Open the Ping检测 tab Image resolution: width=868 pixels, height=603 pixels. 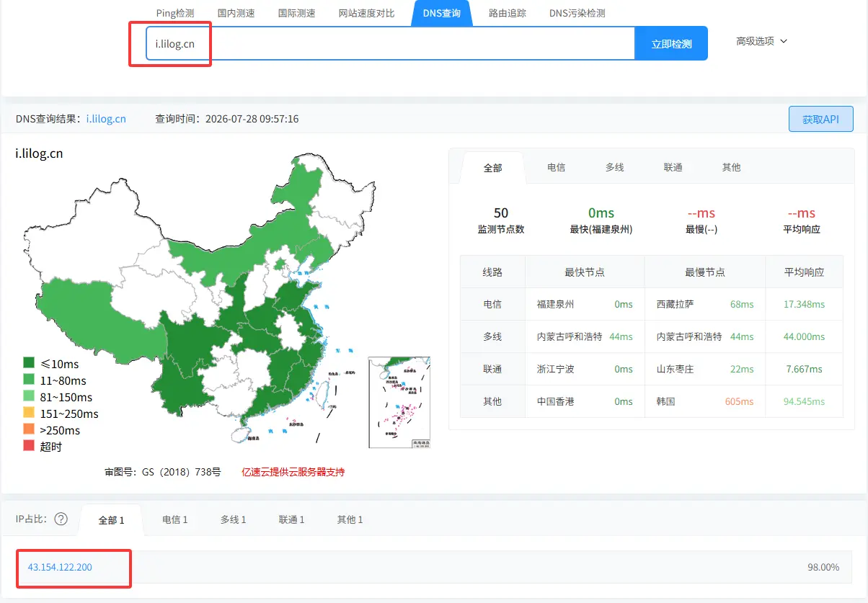point(175,13)
